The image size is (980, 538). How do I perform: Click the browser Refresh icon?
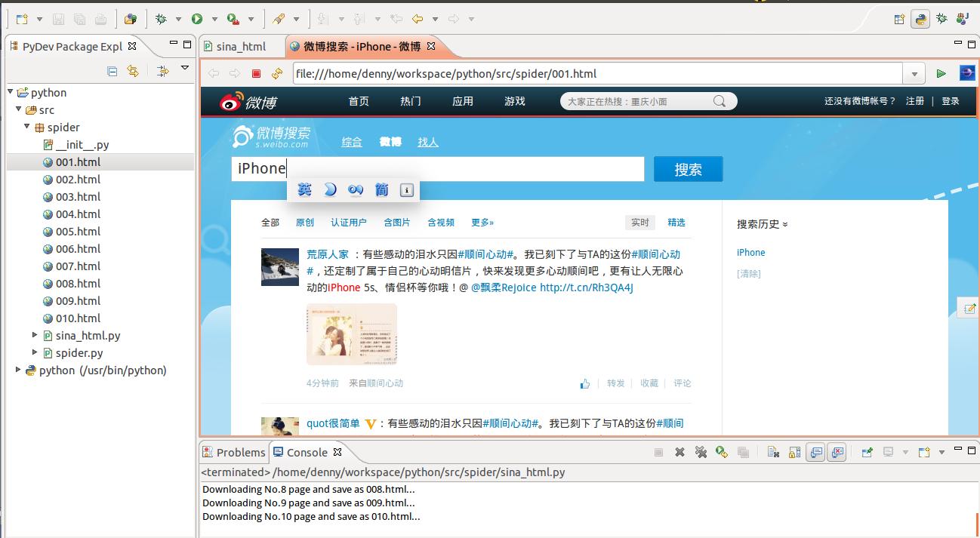click(277, 73)
